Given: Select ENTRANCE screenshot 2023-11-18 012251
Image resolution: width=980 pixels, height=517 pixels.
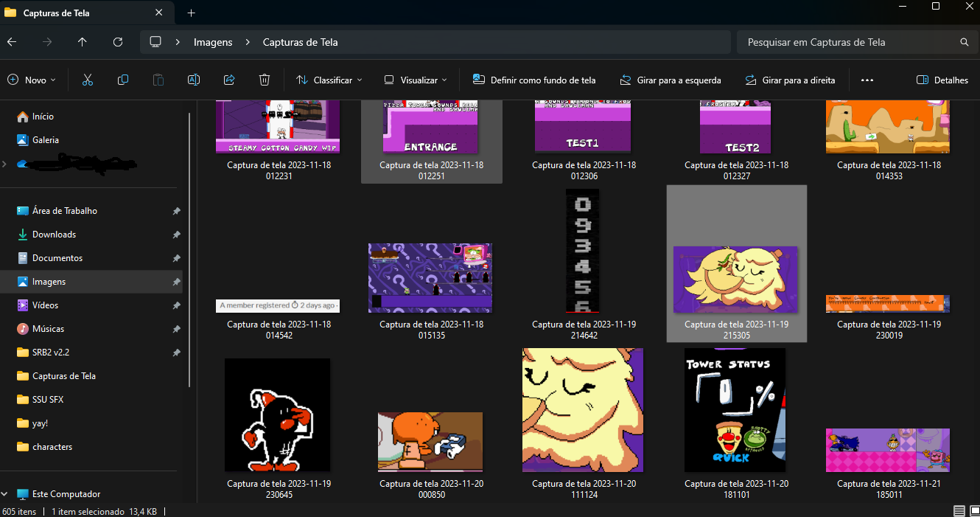Looking at the screenshot, I should (430, 127).
